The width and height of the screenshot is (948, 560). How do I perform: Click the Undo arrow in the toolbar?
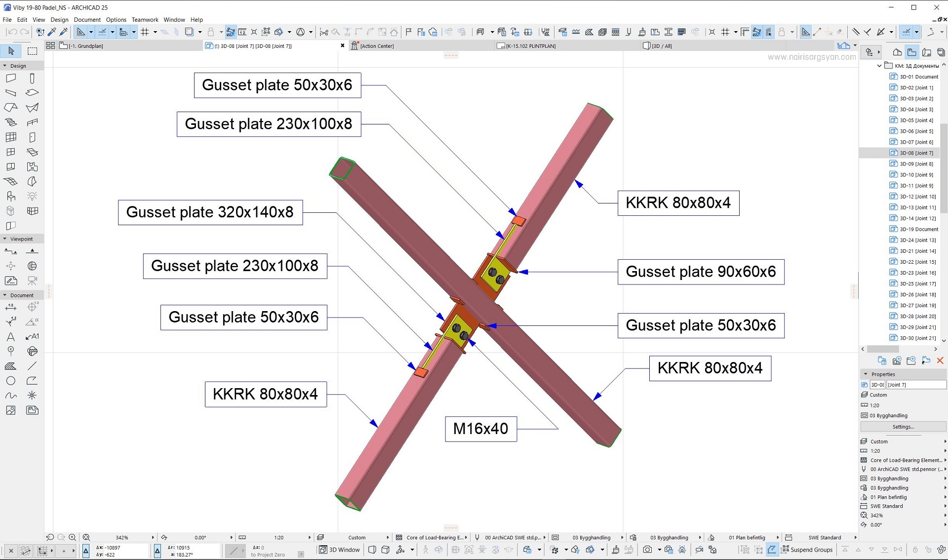[x=12, y=32]
